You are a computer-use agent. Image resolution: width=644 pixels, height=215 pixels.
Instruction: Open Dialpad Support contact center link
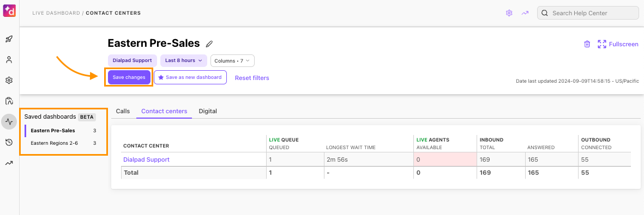pos(146,159)
